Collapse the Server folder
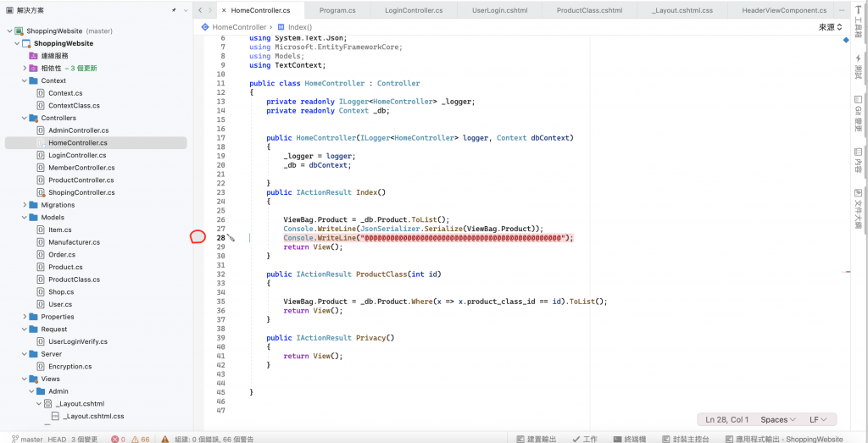Viewport: 868px width, 443px height. coord(25,354)
